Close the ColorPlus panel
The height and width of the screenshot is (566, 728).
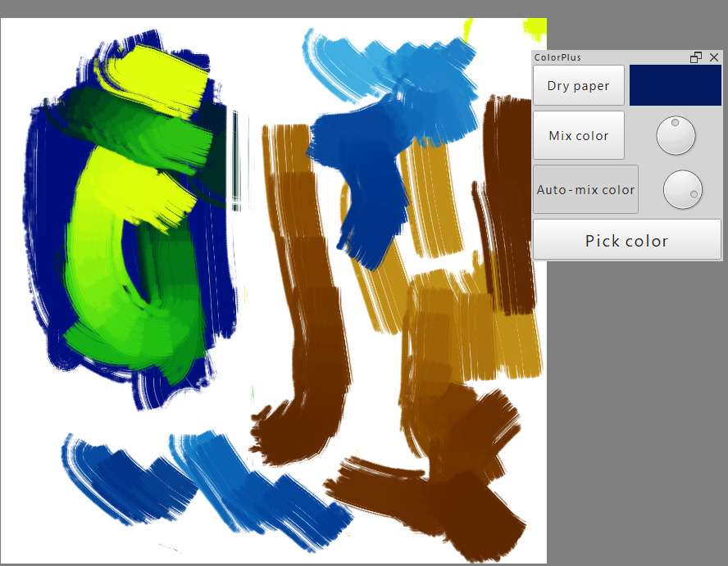(714, 57)
